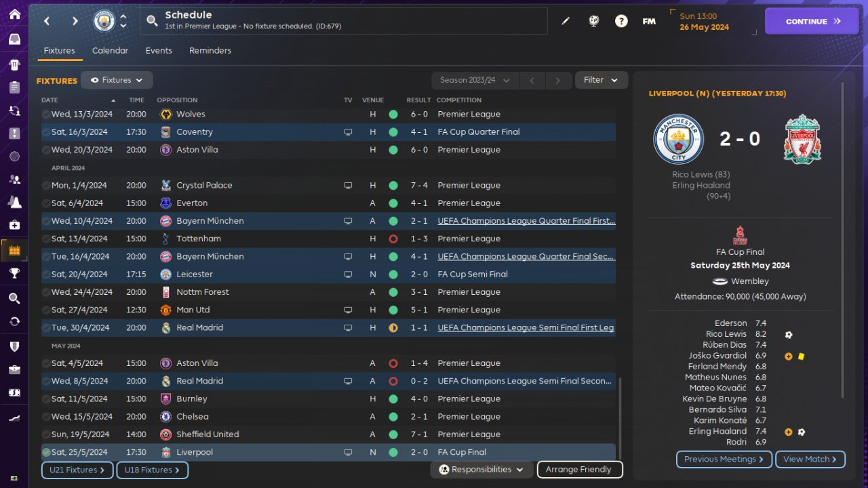The image size is (868, 488).
Task: Expand the Filter dropdown
Action: click(601, 80)
